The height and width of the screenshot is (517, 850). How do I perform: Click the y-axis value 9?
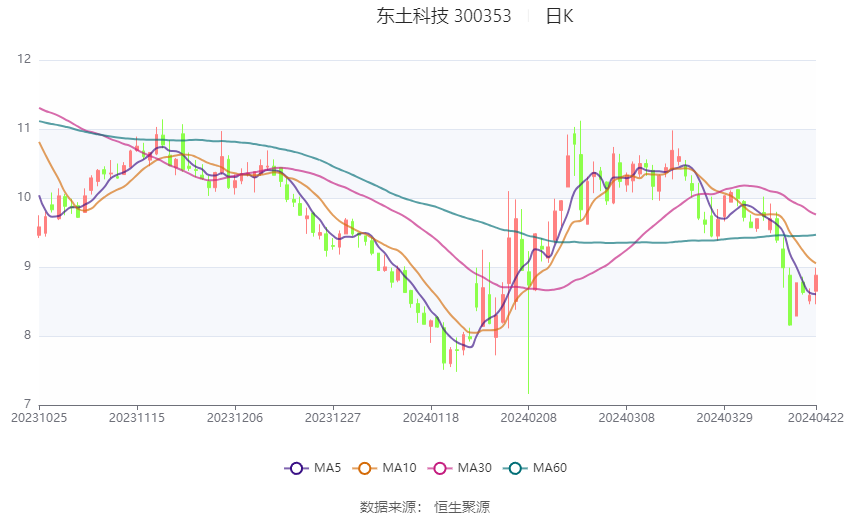pos(27,266)
